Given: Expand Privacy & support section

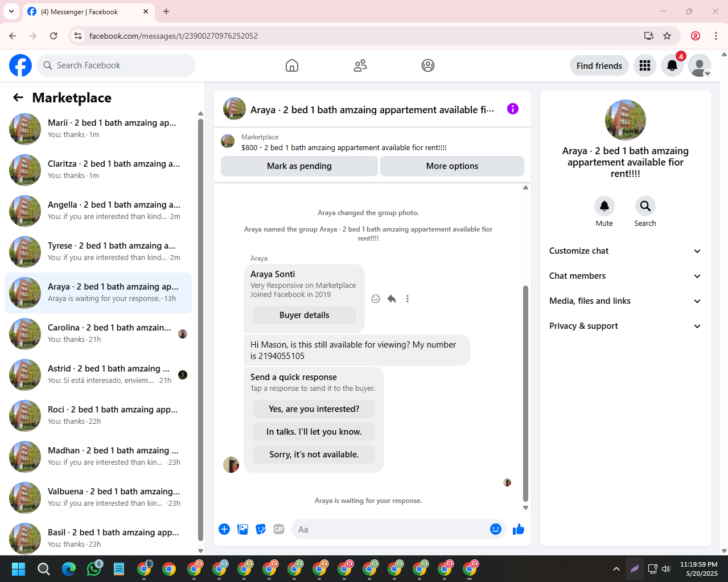Looking at the screenshot, I should (x=625, y=326).
